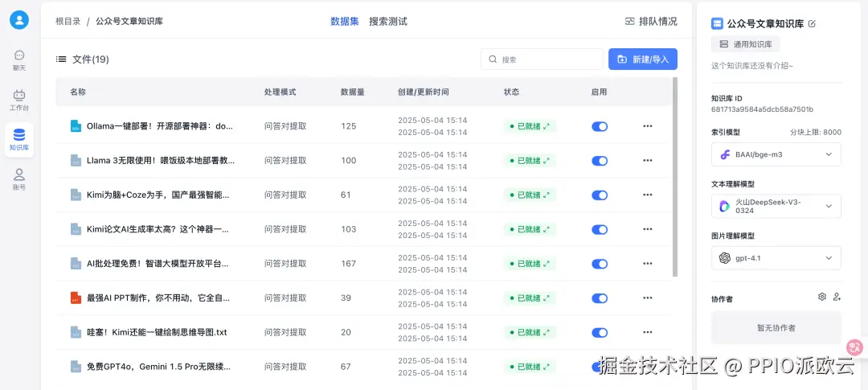
Task: Click the knowledge base ID 681713a9584a5dcb58a7501b
Action: [x=762, y=109]
